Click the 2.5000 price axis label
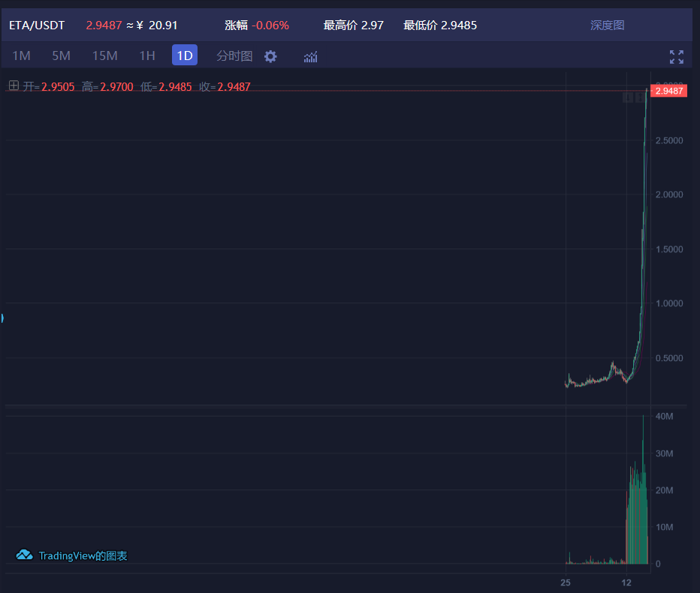 [x=668, y=140]
